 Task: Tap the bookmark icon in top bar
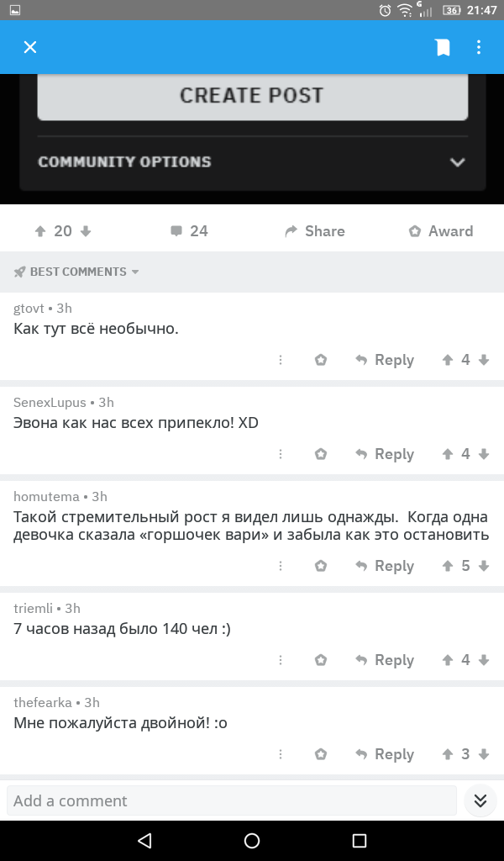(x=443, y=47)
